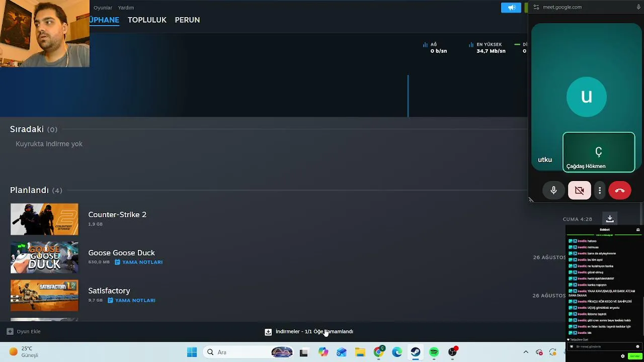644x362 pixels.
Task: Click the site settings icon beside meet.google.com
Action: 536,7
